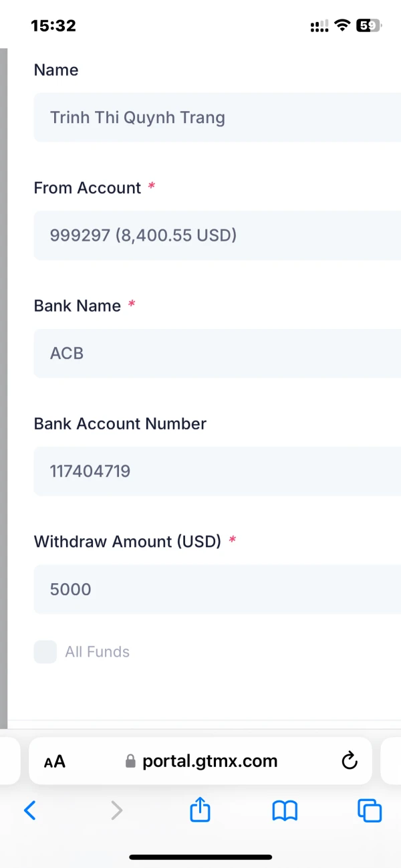The height and width of the screenshot is (868, 401).
Task: Tap the Wi-Fi status icon
Action: coord(343,26)
